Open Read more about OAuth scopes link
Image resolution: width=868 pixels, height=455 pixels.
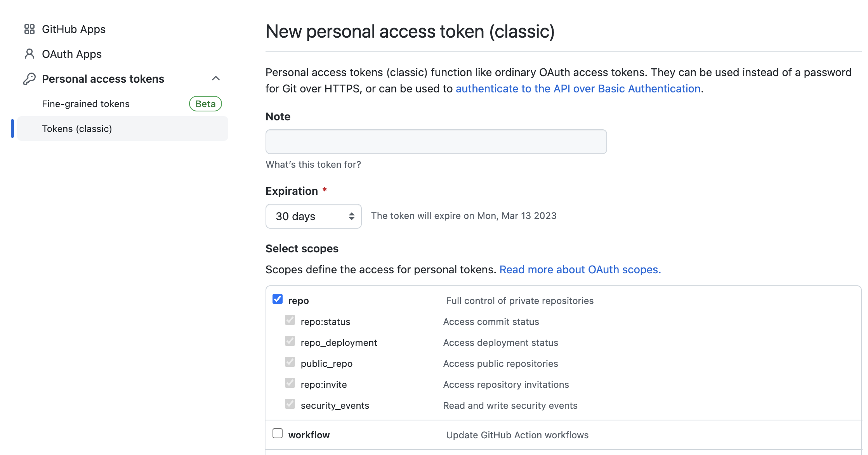(x=580, y=269)
